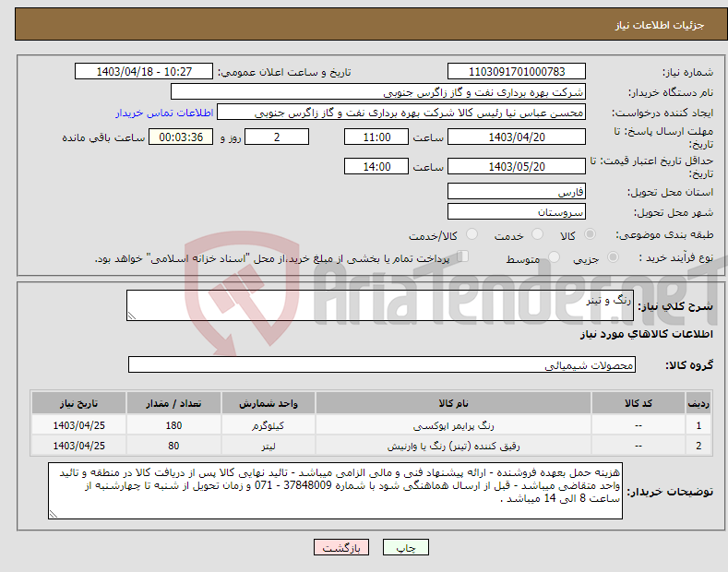Screen dimensions: 728x572
Task: Click the response deadline date 1403/04/20
Action: click(x=517, y=137)
